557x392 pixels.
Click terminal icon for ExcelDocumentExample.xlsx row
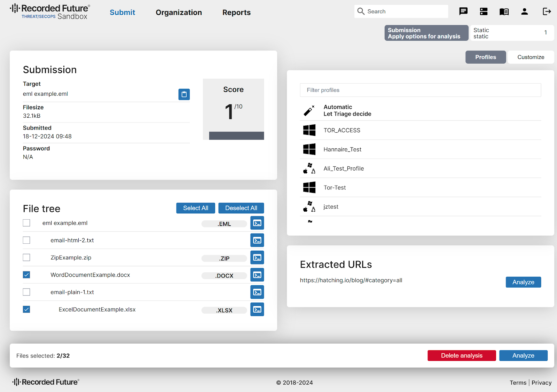(257, 309)
